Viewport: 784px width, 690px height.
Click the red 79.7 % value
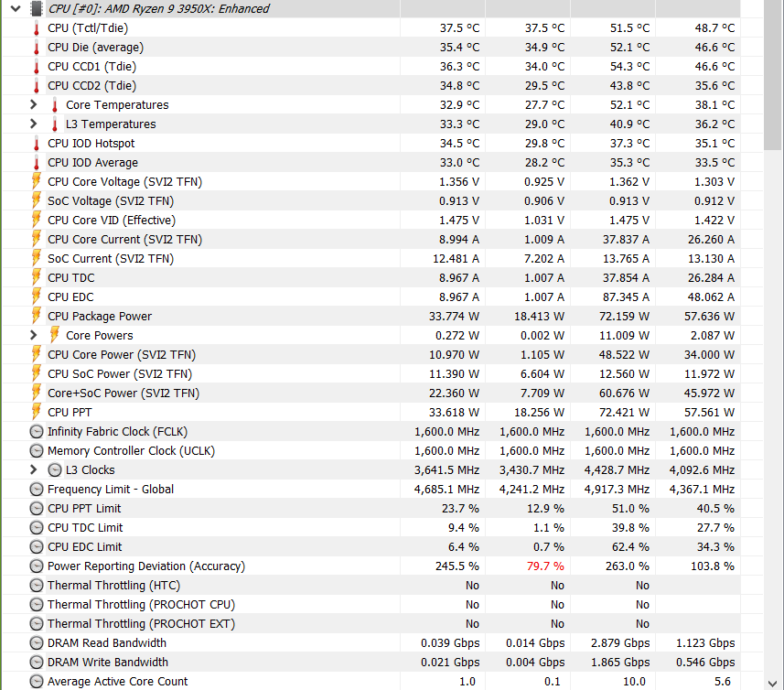545,566
